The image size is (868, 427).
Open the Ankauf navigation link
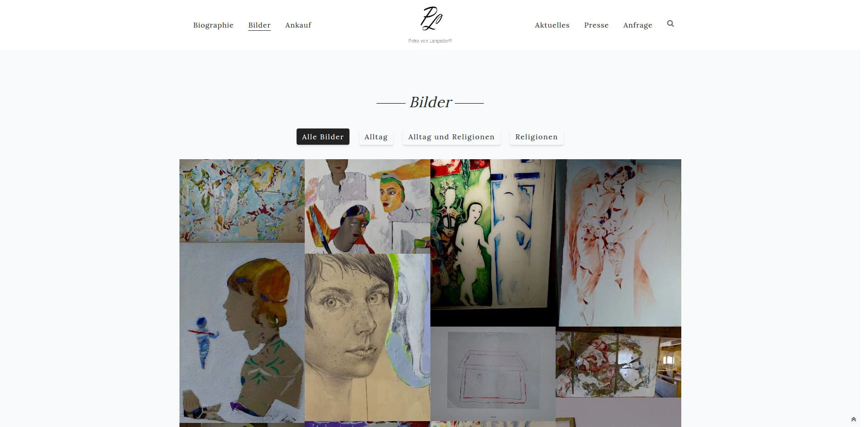tap(298, 25)
